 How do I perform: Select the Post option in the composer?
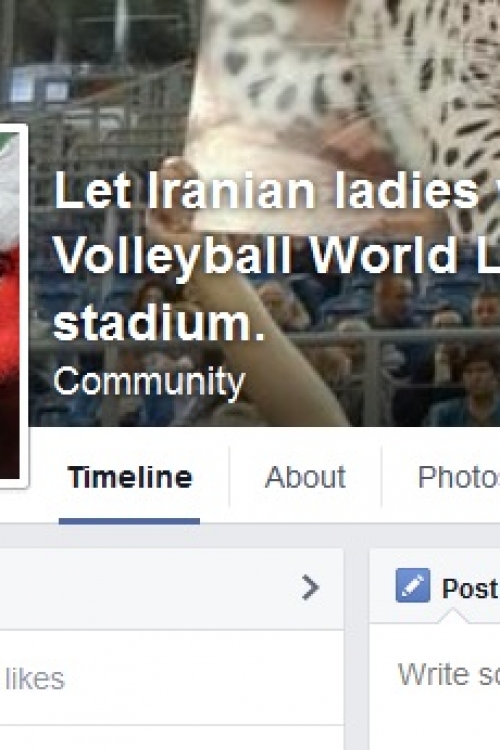point(470,588)
